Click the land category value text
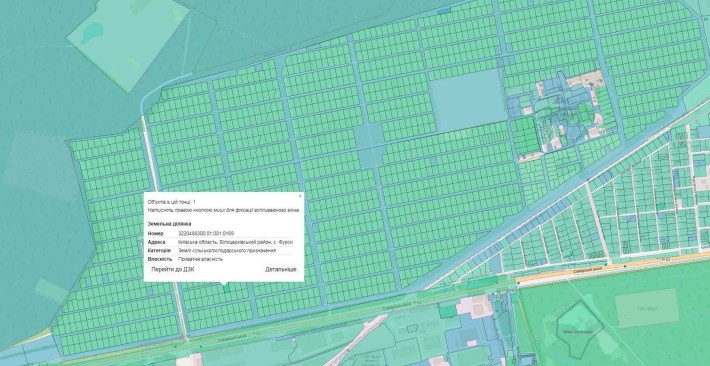The width and height of the screenshot is (710, 366). pyautogui.click(x=227, y=250)
